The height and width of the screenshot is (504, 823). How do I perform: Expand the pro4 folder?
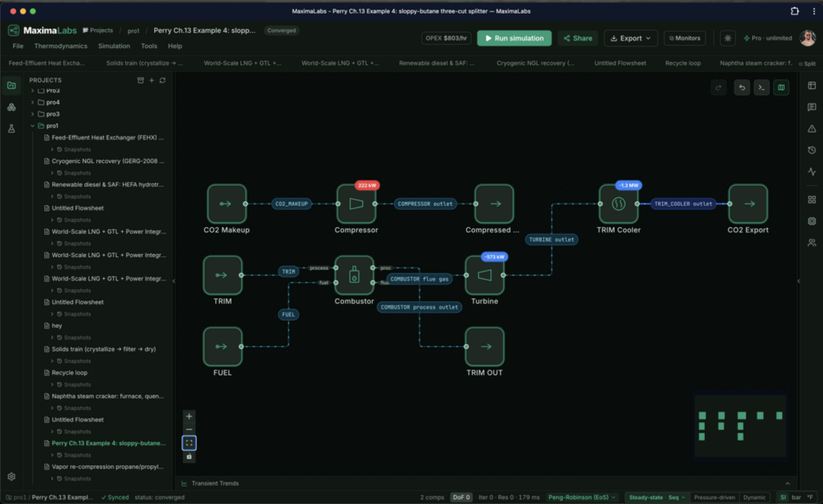[32, 102]
